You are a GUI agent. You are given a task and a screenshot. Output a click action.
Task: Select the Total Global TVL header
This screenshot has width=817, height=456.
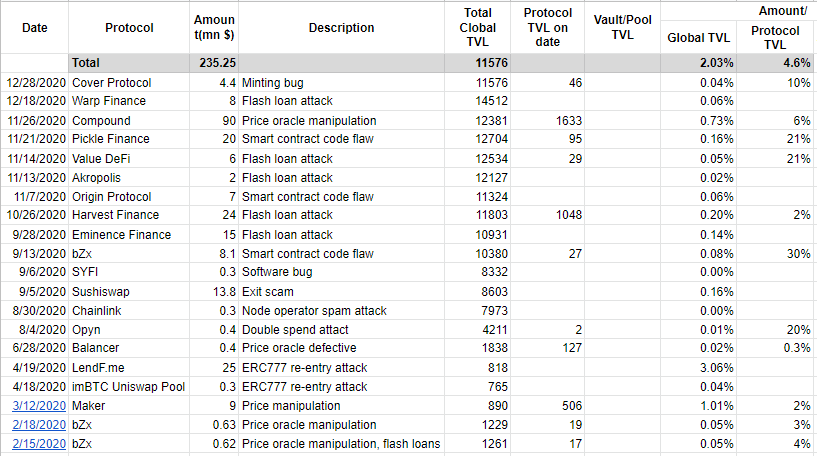point(477,28)
